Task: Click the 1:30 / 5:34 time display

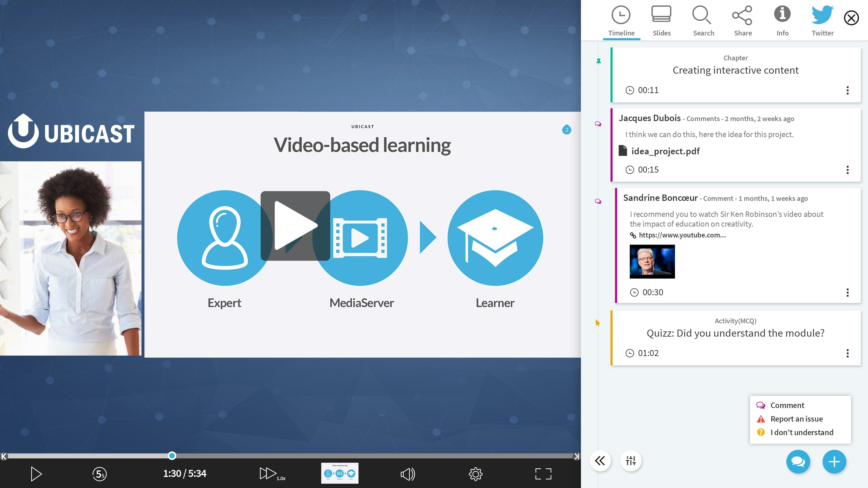Action: (185, 474)
